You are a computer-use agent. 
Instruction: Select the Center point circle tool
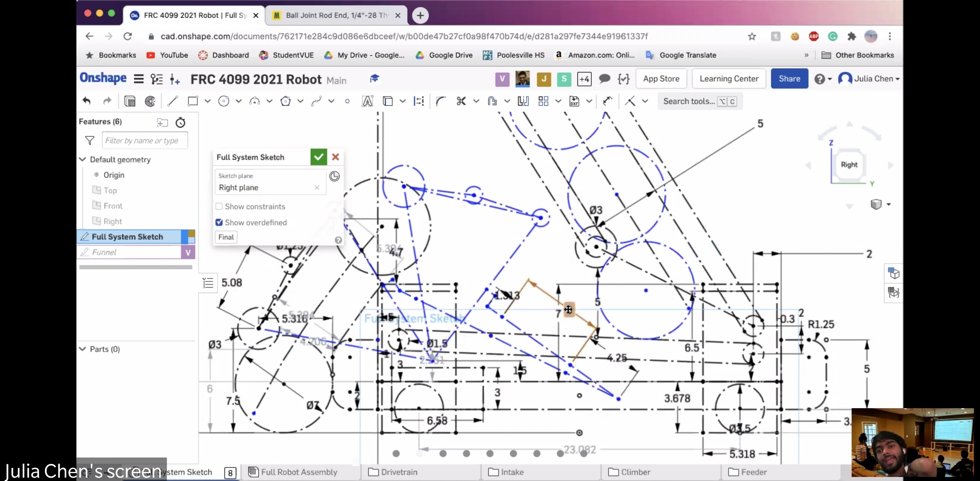[x=224, y=101]
